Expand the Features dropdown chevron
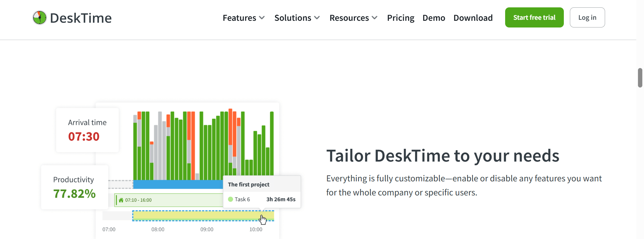The width and height of the screenshot is (644, 239). tap(262, 17)
